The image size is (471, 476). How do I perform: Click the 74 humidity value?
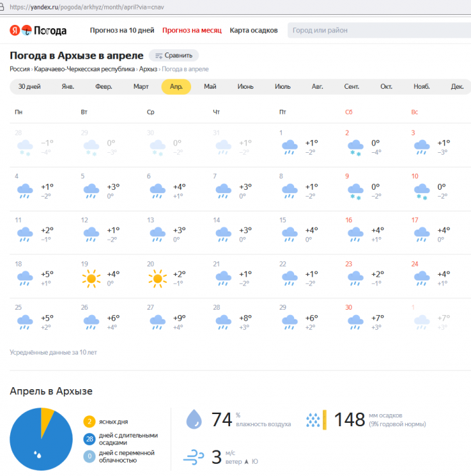pos(221,420)
